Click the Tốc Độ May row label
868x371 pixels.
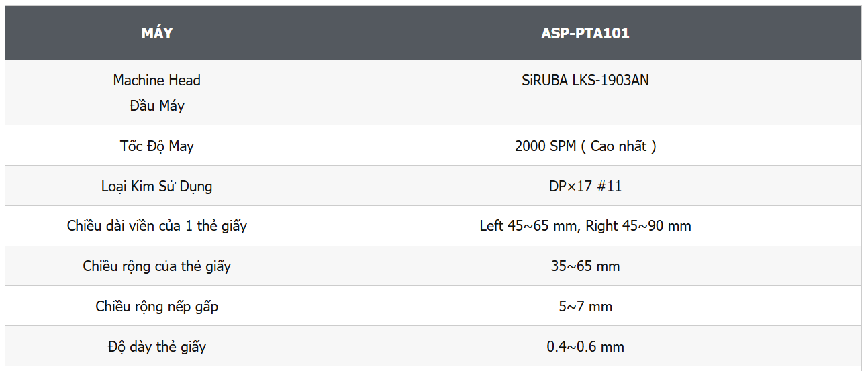157,146
